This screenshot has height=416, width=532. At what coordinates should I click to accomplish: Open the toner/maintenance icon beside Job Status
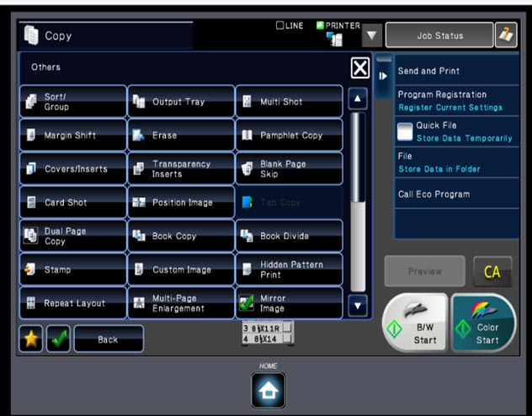[x=506, y=35]
